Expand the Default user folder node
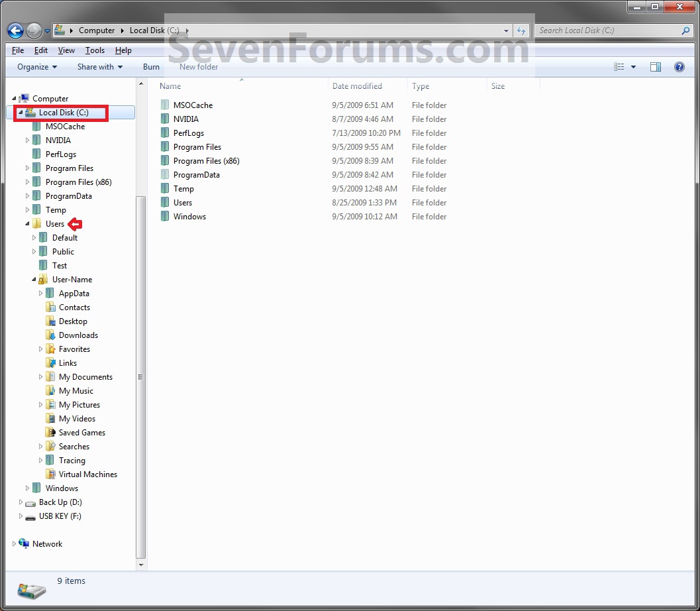This screenshot has height=611, width=700. (34, 238)
